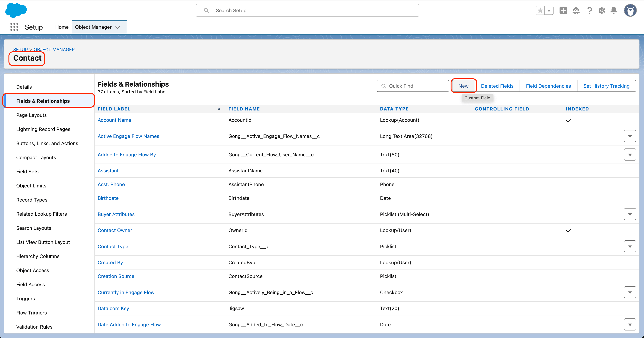Select Page Layouts in sidebar
Screen dimensions: 644x338
click(x=31, y=115)
